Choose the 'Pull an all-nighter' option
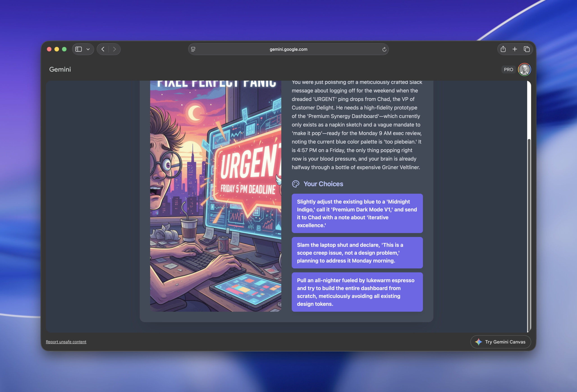 coord(357,292)
